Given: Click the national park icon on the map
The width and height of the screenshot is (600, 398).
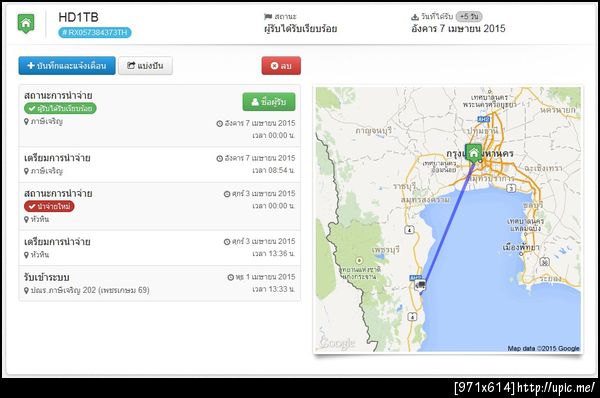Looking at the screenshot, I should point(359,261).
